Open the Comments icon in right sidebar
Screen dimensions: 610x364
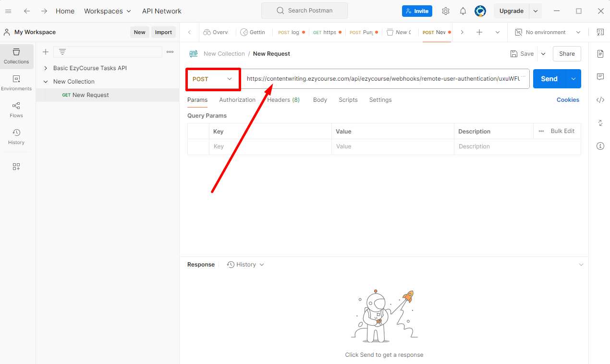600,77
